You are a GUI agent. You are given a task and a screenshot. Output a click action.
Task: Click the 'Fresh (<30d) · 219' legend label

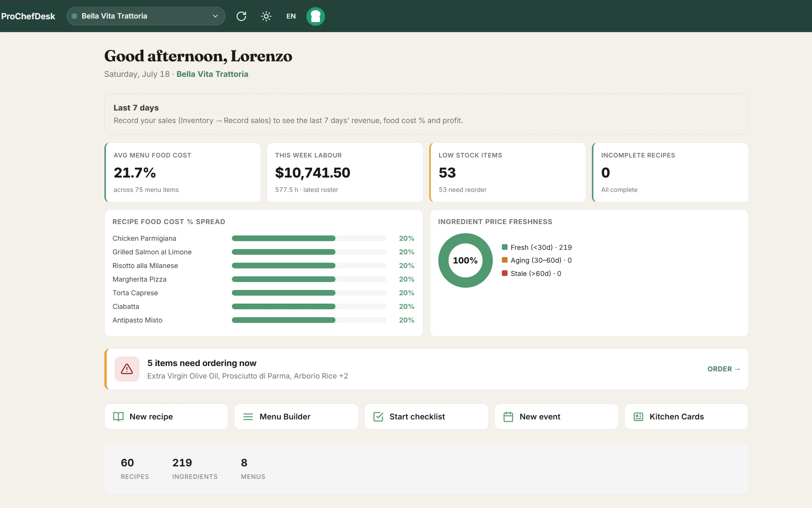541,248
